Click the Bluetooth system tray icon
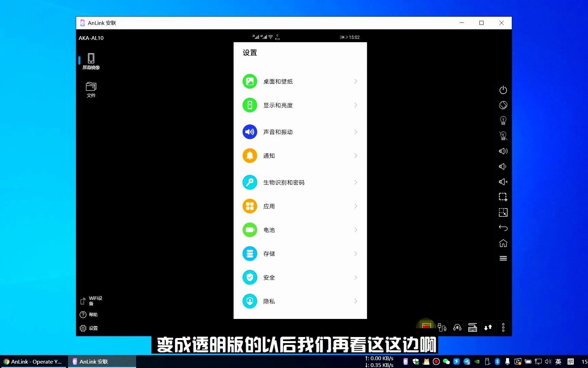The width and height of the screenshot is (588, 368). pyautogui.click(x=497, y=362)
